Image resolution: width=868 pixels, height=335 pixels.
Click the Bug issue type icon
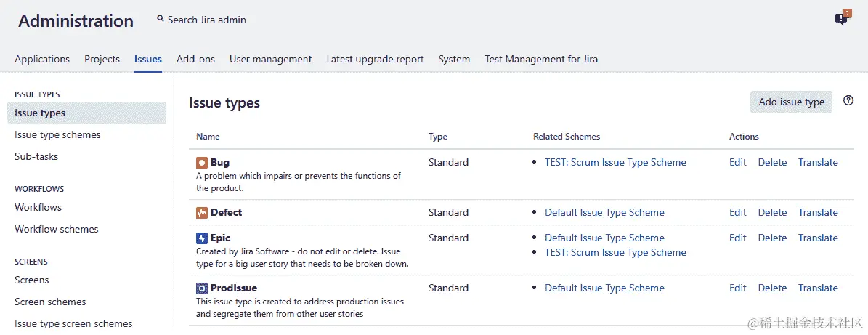pos(202,163)
